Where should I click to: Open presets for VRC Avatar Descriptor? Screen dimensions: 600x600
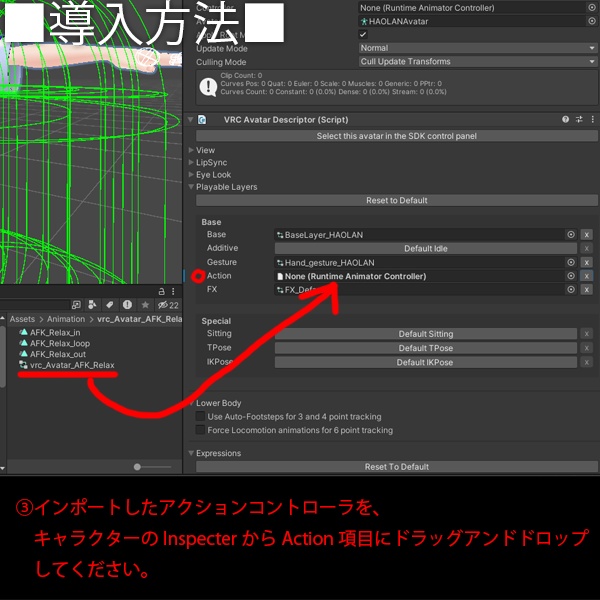tap(579, 119)
